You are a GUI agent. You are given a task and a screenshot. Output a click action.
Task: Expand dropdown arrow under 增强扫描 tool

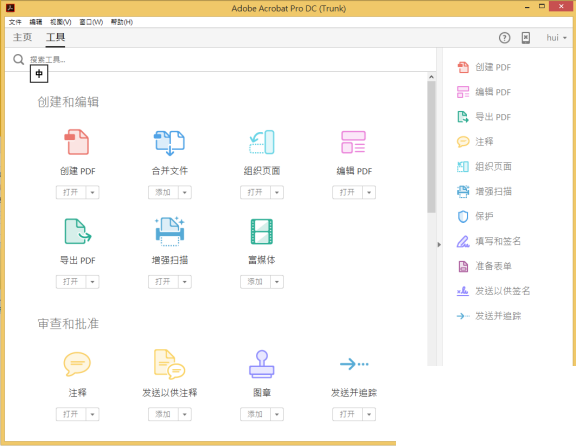pos(185,281)
